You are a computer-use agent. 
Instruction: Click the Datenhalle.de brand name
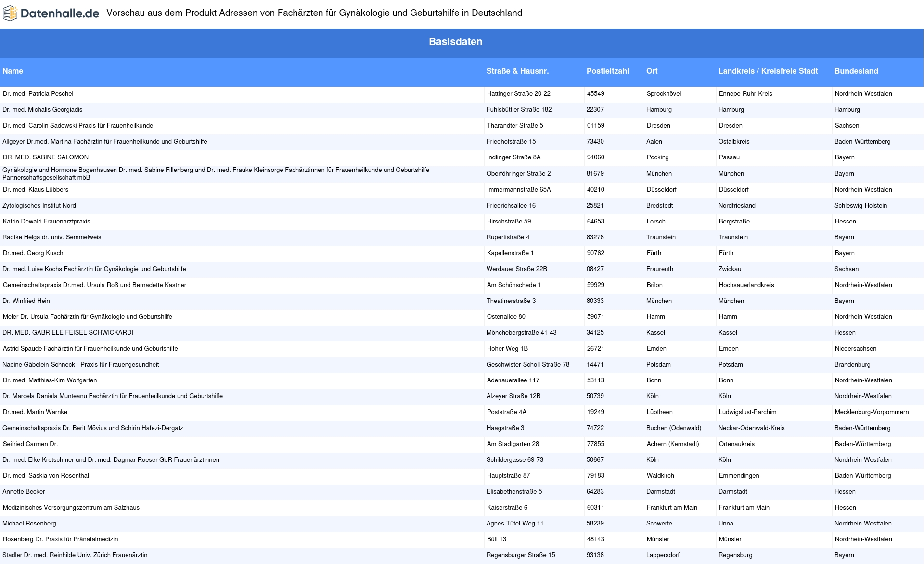click(60, 13)
